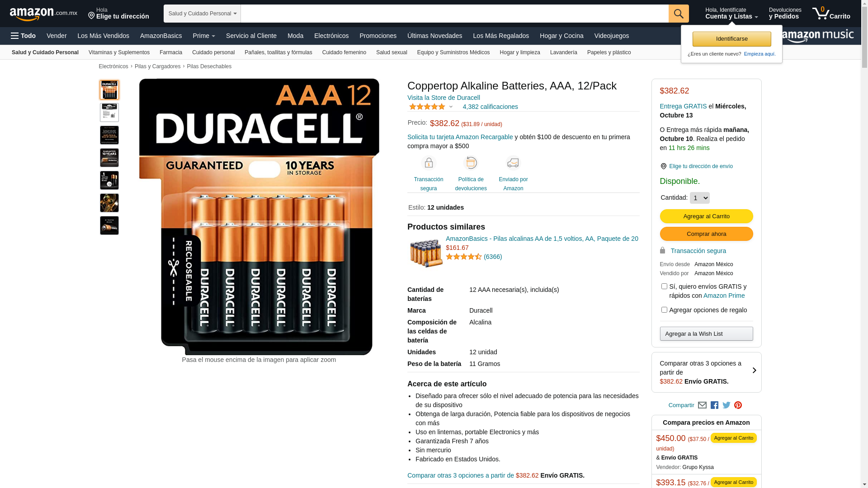Click the Comprar ahora button
Screen dimensions: 868x488
(x=706, y=234)
